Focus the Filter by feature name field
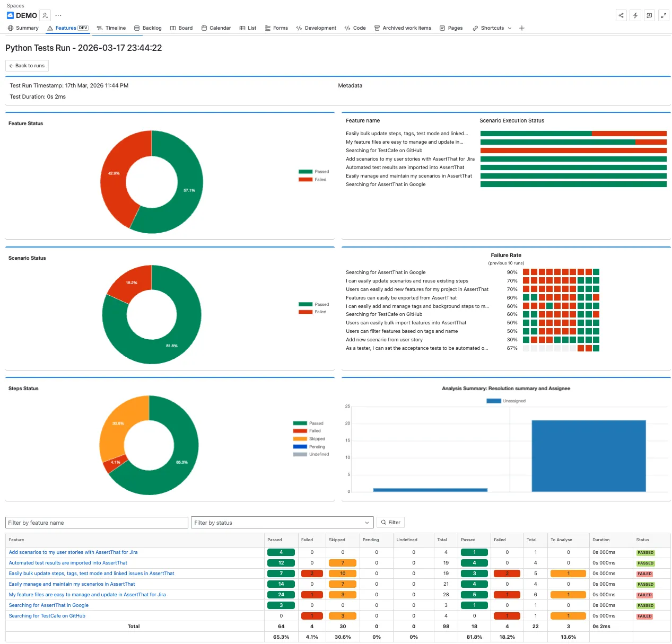672x644 pixels. pyautogui.click(x=97, y=523)
